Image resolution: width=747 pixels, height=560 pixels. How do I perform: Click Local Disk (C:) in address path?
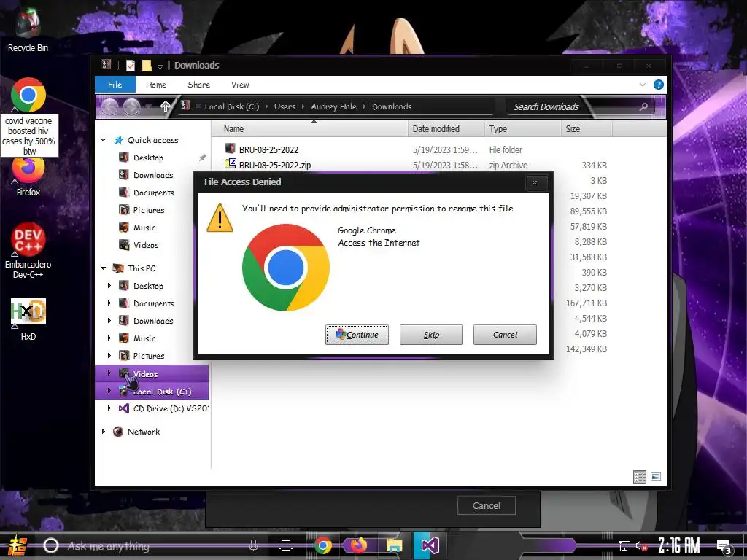pyautogui.click(x=232, y=106)
